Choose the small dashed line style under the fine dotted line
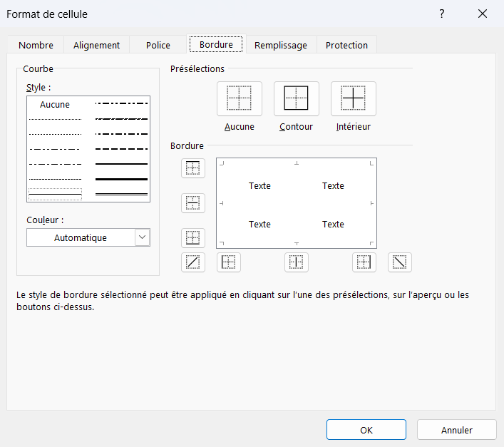The image size is (504, 447). (x=55, y=134)
